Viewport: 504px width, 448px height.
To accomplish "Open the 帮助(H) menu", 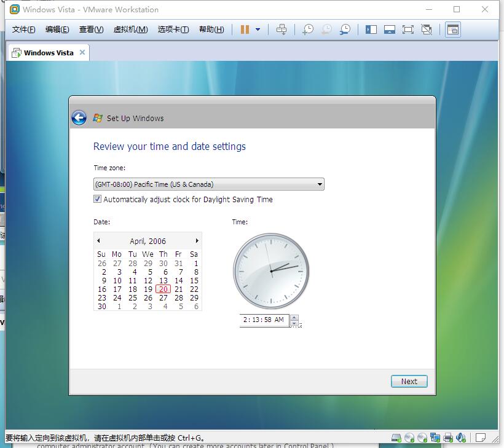I will tap(211, 29).
